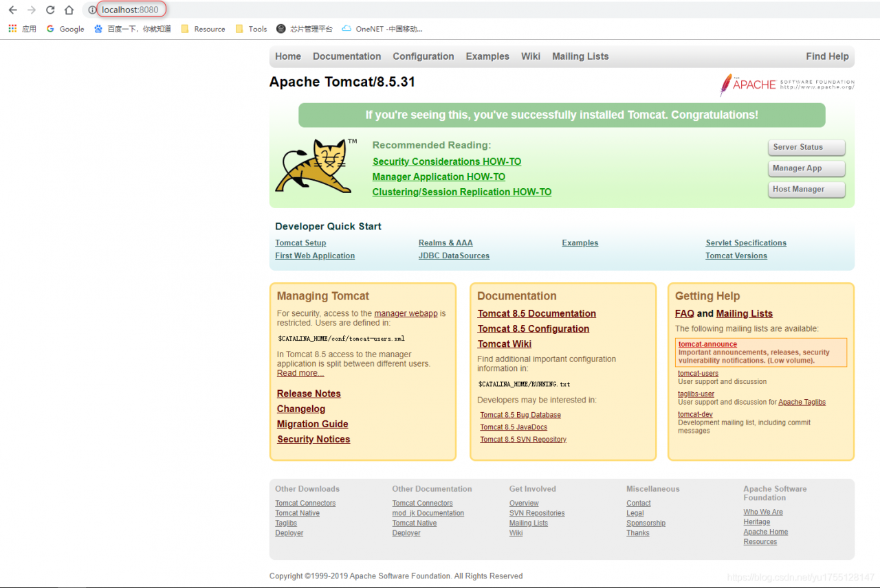Open the Baidu bookmark
The height and width of the screenshot is (588, 880).
coord(133,29)
